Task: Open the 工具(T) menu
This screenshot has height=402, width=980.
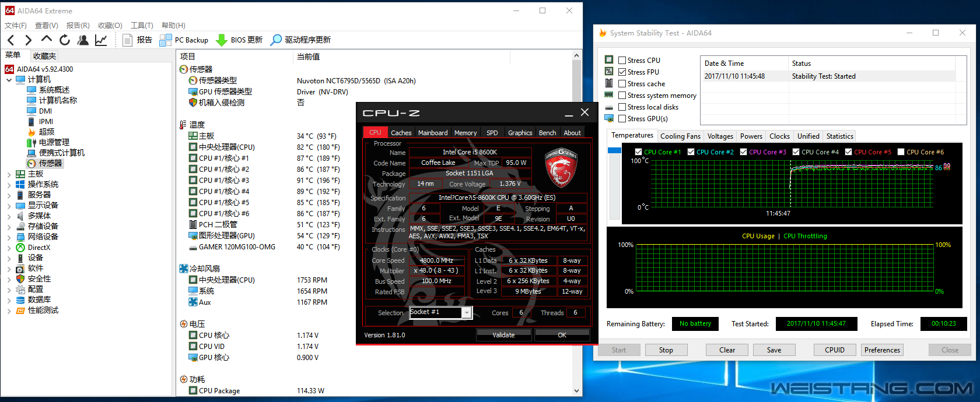Action: (x=142, y=25)
